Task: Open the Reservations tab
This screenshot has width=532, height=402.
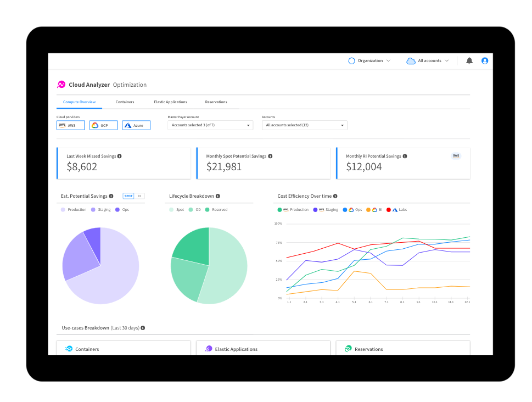Action: 216,102
